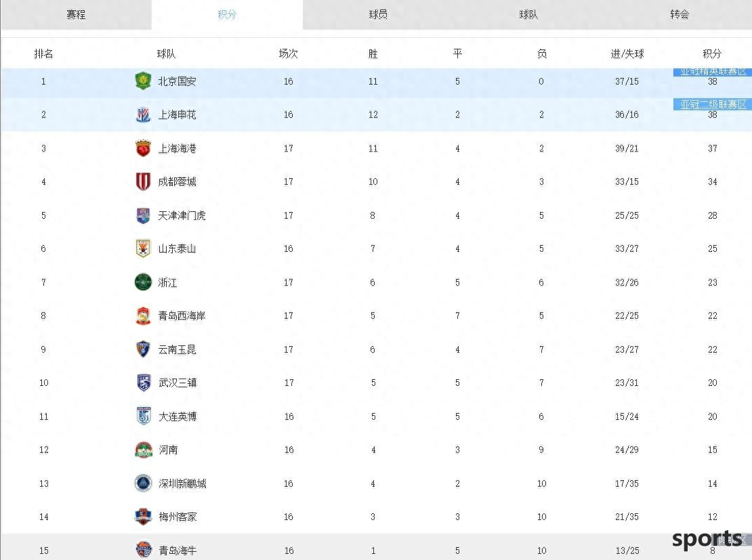This screenshot has width=752, height=560.
Task: Click the 积分 column header
Action: 712,53
